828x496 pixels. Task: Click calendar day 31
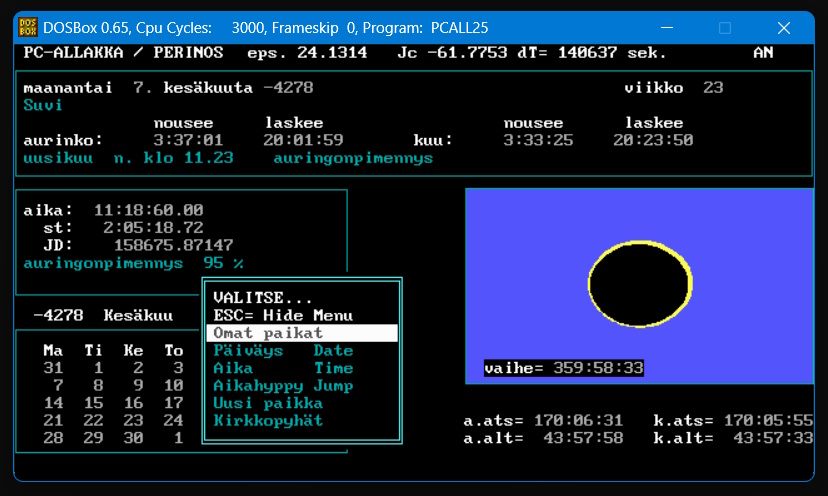(53, 368)
